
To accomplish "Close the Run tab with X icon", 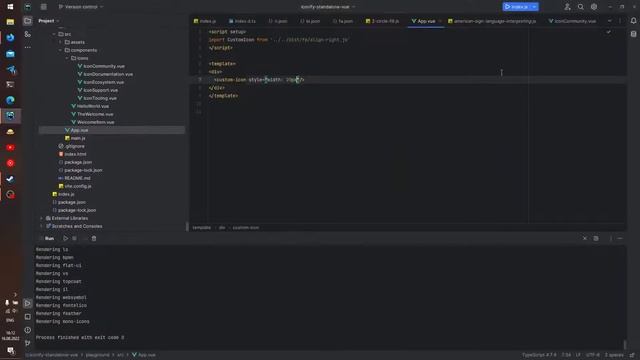I will (x=585, y=238).
